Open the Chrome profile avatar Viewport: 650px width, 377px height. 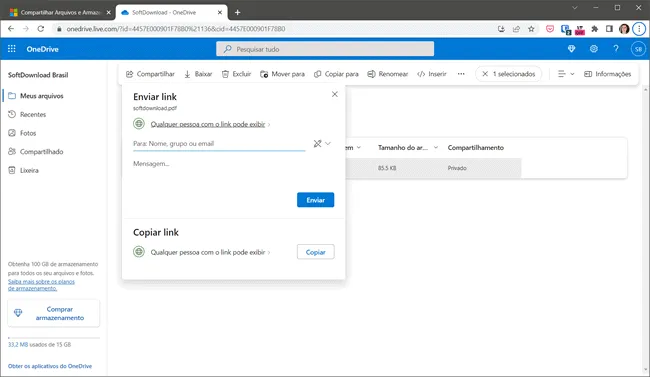(x=624, y=29)
